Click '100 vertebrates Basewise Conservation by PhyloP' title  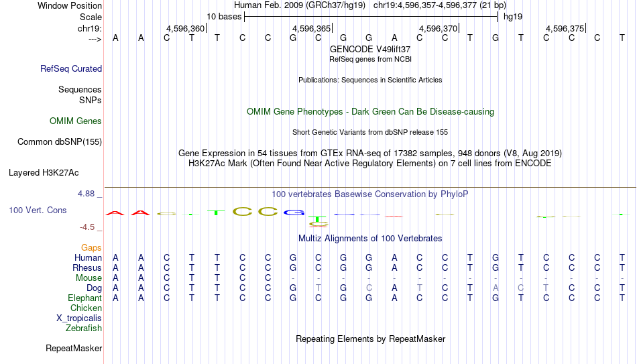click(370, 194)
